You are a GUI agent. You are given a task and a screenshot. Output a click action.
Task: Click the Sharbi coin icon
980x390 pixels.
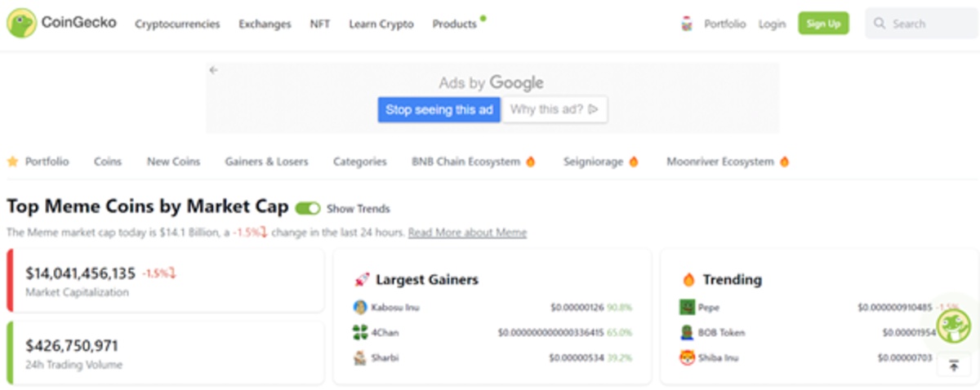point(360,357)
